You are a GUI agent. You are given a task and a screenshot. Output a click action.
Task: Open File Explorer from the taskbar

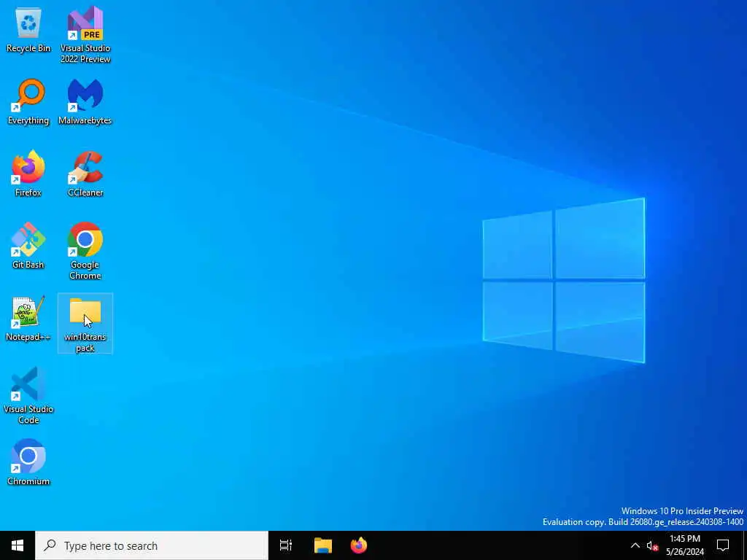click(x=323, y=545)
